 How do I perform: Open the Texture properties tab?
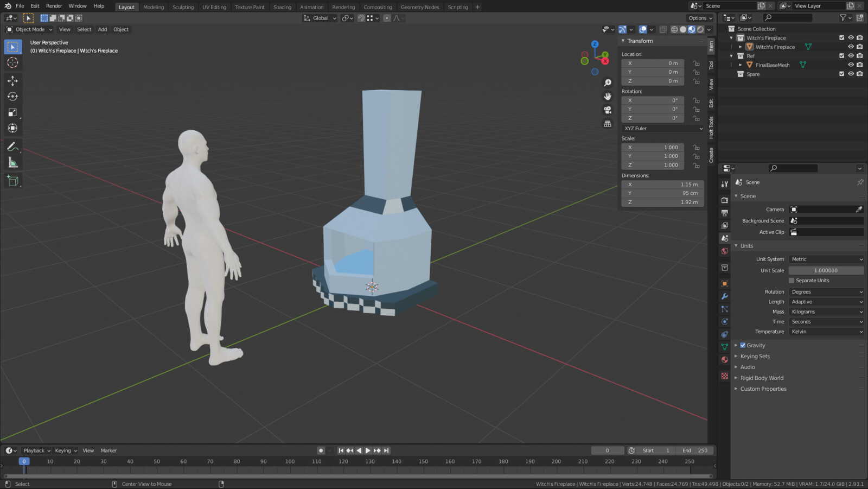tap(724, 376)
